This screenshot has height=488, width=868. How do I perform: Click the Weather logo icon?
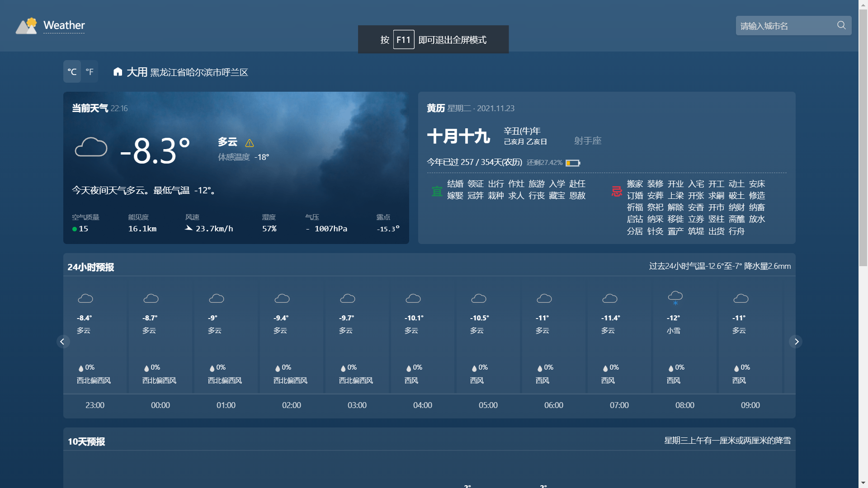tap(26, 26)
